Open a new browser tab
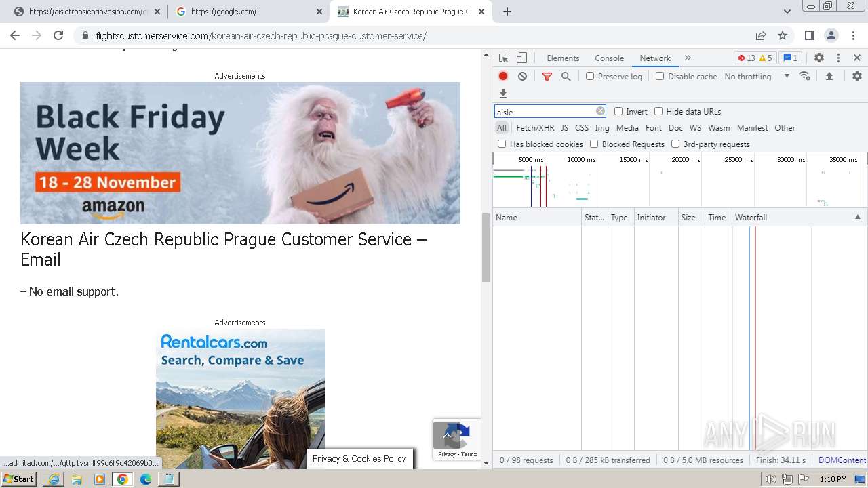The width and height of the screenshot is (868, 488). (507, 12)
